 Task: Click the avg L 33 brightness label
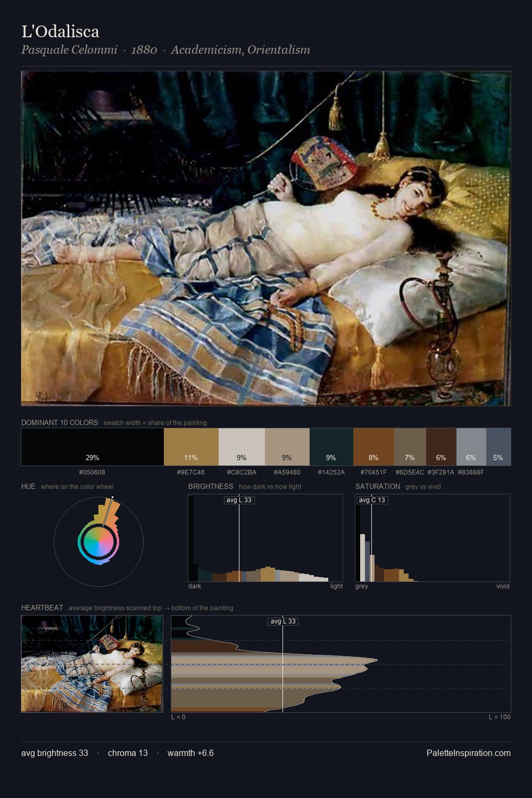(x=239, y=500)
